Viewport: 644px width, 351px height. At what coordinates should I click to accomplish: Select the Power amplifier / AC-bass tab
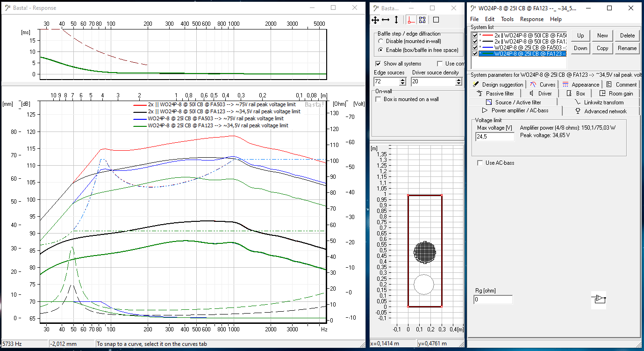(x=515, y=110)
